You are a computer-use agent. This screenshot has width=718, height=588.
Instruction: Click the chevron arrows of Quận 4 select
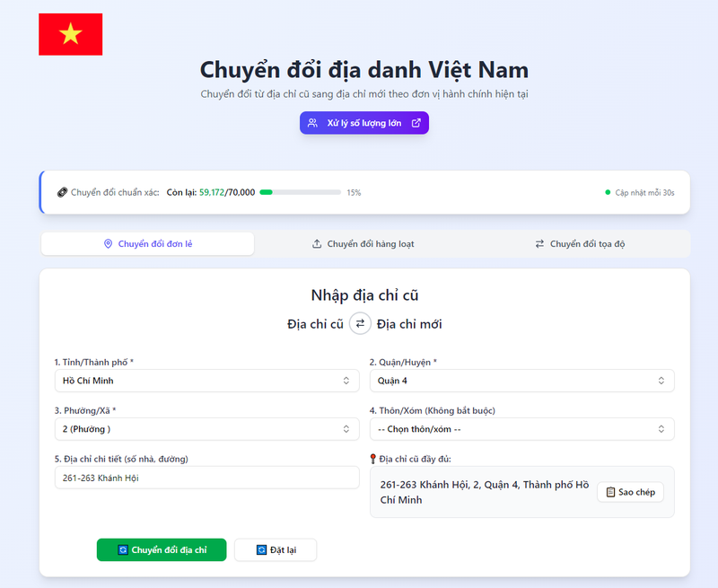pos(661,381)
